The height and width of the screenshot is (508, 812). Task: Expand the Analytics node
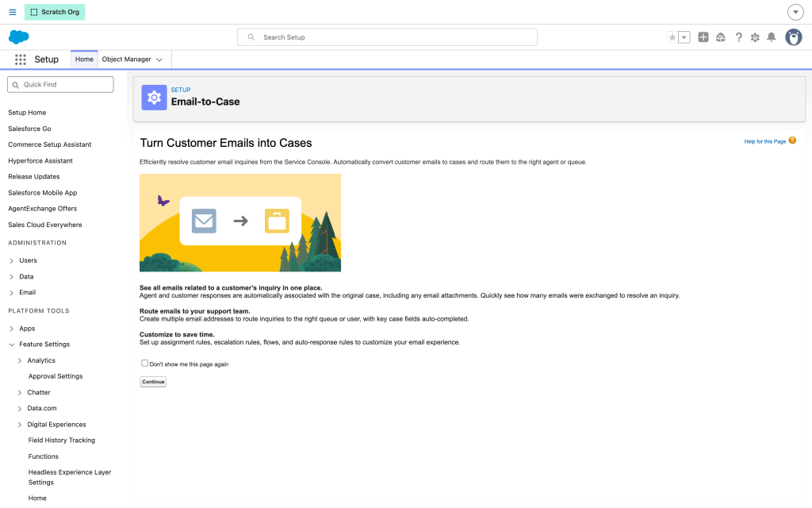tap(20, 361)
